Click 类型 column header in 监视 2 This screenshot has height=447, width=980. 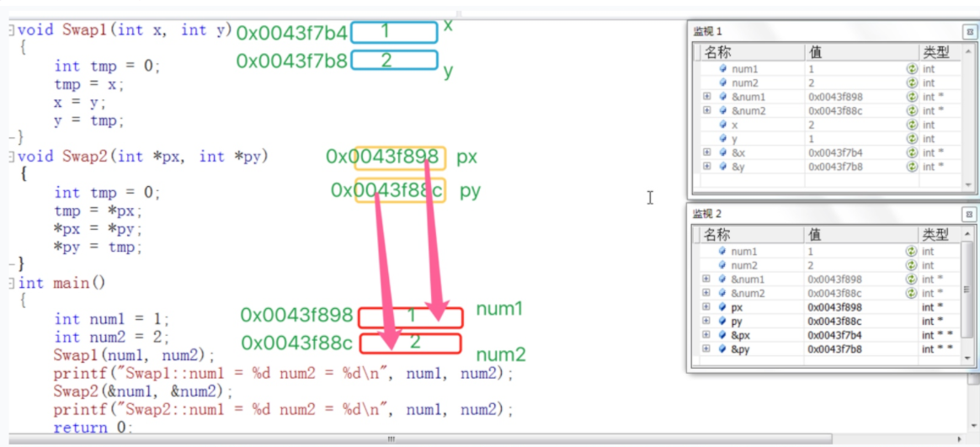tap(940, 235)
